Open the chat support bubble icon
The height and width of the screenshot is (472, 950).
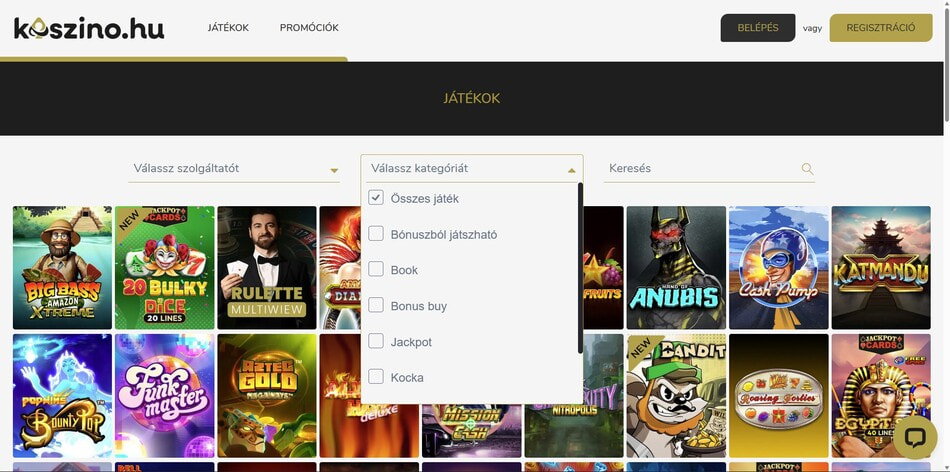tap(914, 437)
